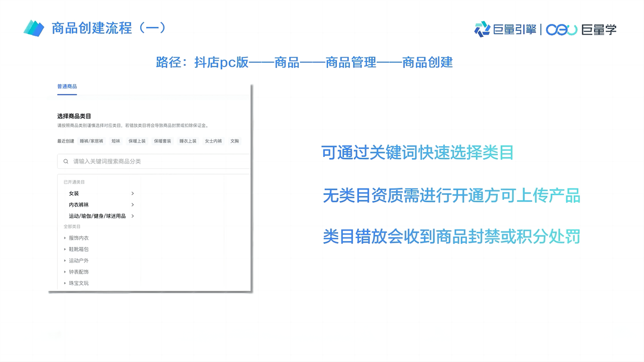Click the search magnifier icon

[x=65, y=160]
